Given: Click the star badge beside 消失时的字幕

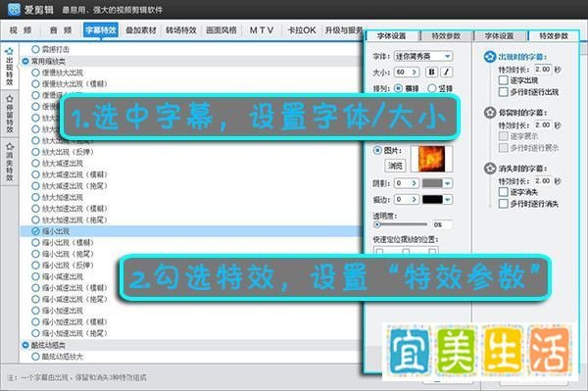Looking at the screenshot, I should [x=490, y=169].
